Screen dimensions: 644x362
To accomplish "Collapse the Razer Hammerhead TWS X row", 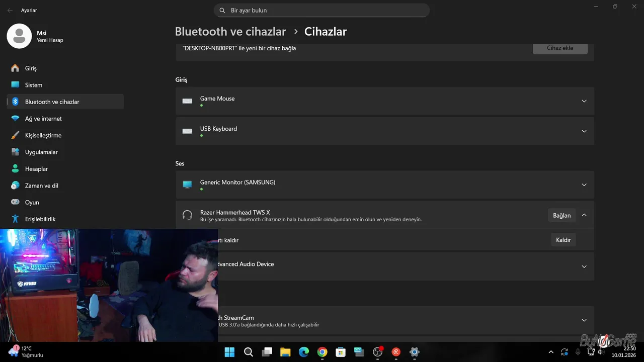I will point(584,215).
